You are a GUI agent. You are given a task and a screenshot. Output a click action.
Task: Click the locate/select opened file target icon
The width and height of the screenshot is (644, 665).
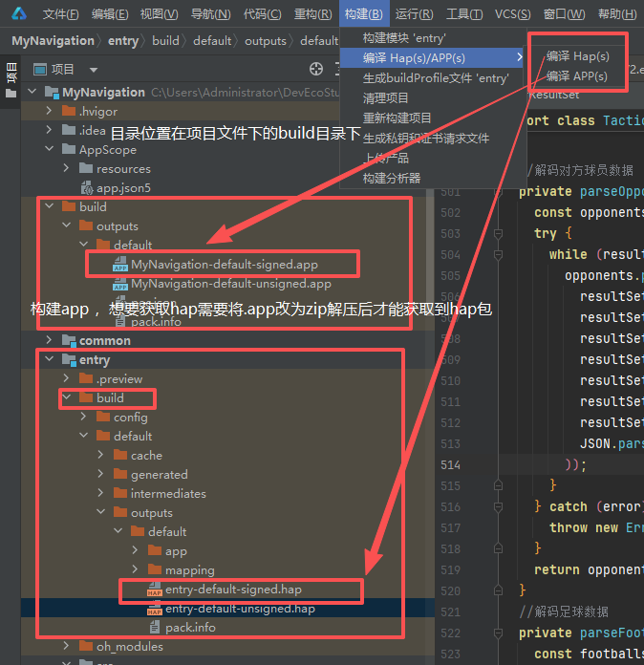[x=317, y=69]
